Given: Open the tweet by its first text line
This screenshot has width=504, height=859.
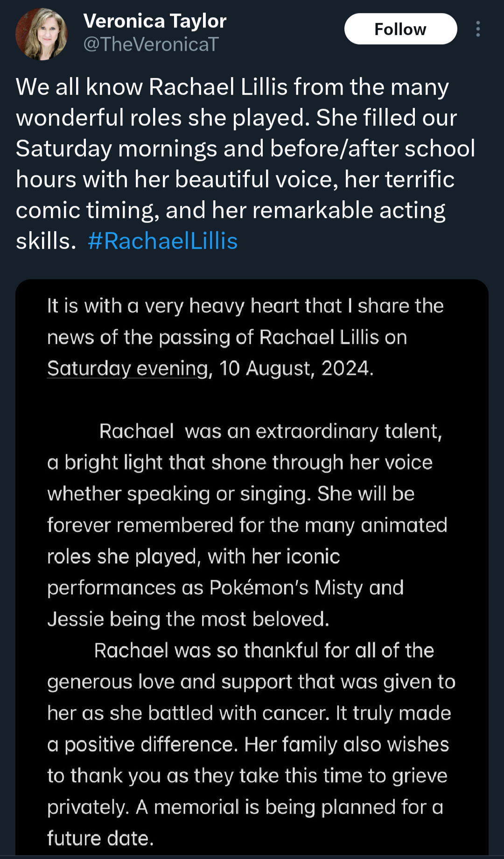Looking at the screenshot, I should [232, 87].
